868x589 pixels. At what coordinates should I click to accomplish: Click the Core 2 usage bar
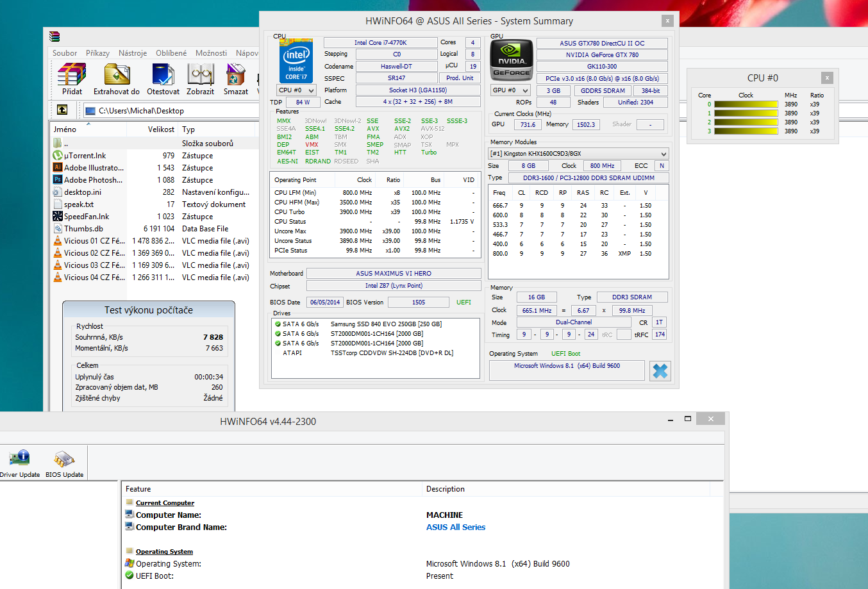[x=746, y=122]
